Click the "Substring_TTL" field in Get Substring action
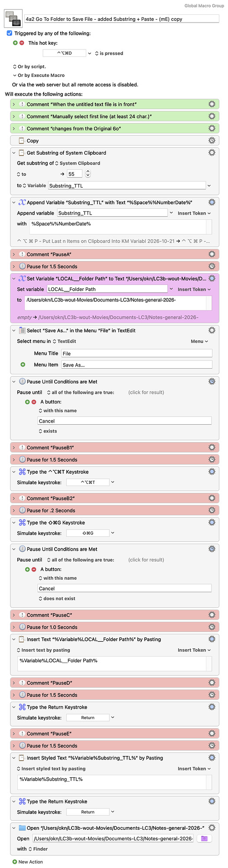The image size is (228, 868). point(127,186)
